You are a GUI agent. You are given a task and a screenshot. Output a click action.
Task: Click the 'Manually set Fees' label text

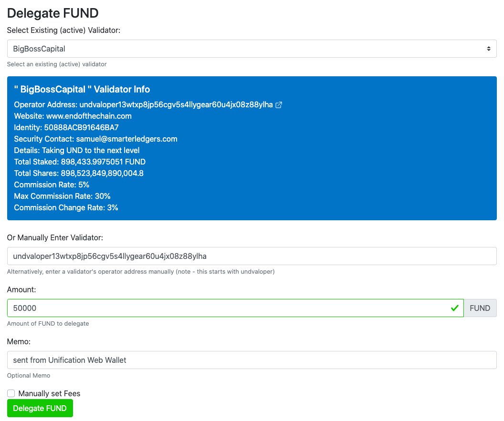[x=49, y=393]
